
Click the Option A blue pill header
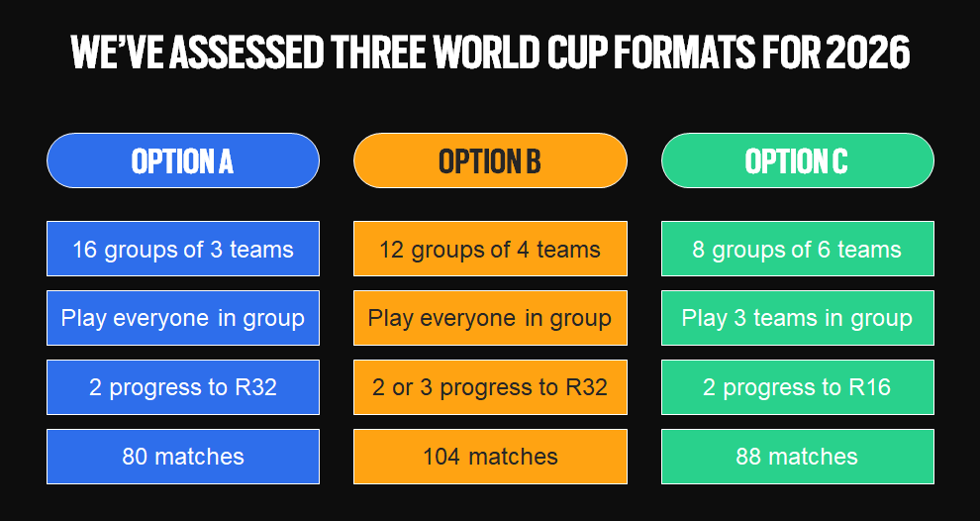pyautogui.click(x=183, y=160)
